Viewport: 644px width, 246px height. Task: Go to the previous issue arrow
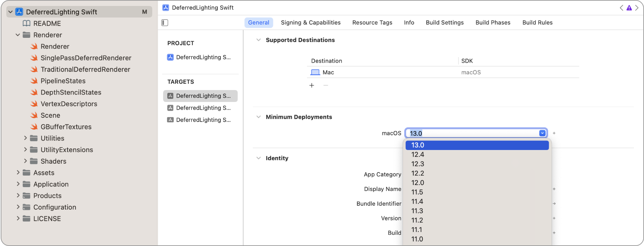pos(621,8)
